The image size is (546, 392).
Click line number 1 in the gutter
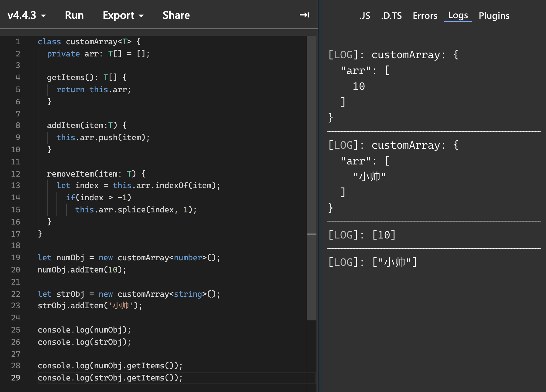click(x=18, y=42)
